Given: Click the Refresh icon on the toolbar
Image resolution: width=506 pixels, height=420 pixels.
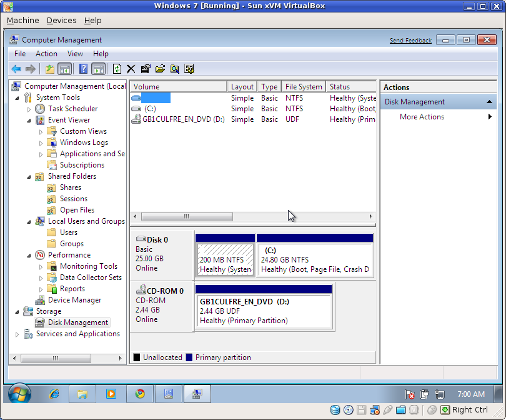Looking at the screenshot, I should (x=117, y=69).
